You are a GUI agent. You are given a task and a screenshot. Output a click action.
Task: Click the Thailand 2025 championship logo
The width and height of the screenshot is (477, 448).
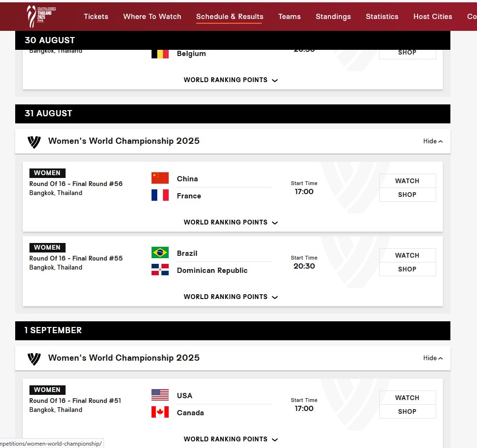point(41,17)
